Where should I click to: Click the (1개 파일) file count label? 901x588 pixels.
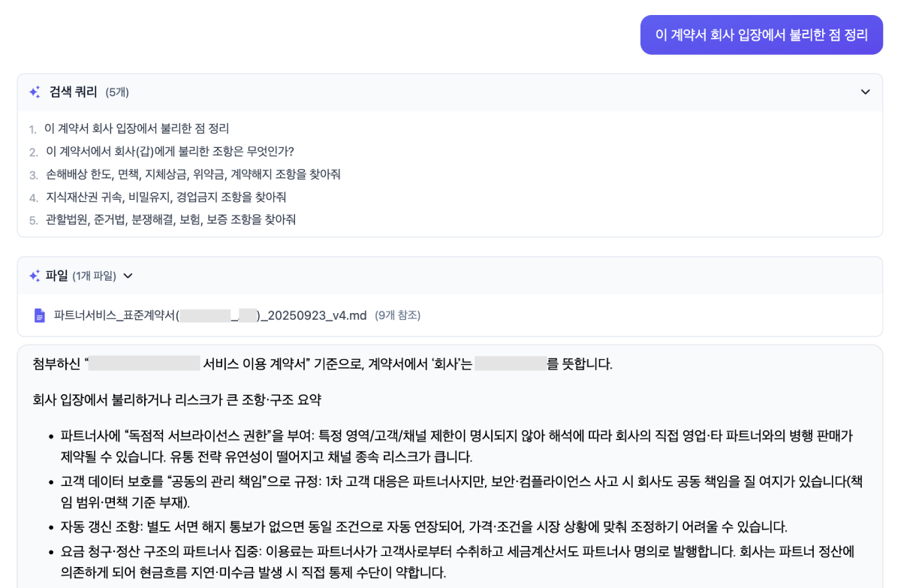click(x=94, y=276)
